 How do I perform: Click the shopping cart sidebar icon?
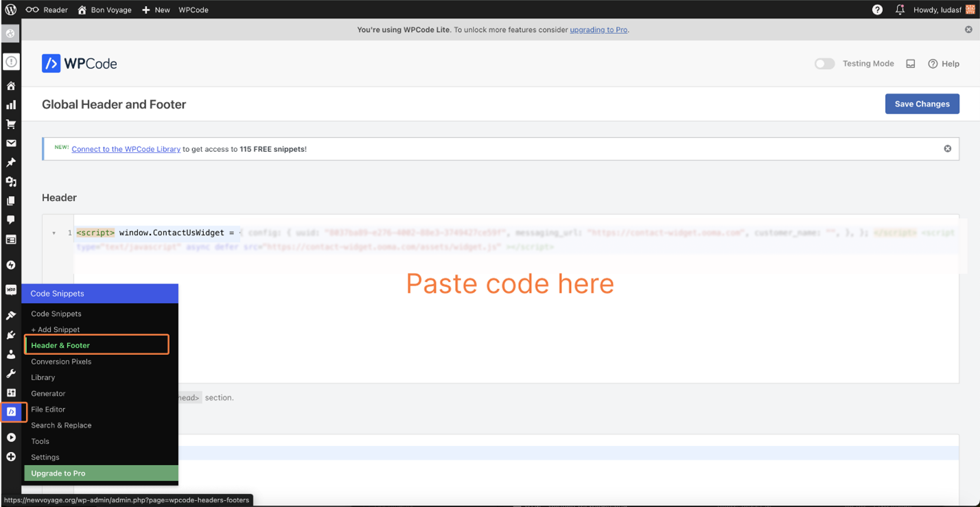[x=11, y=124]
